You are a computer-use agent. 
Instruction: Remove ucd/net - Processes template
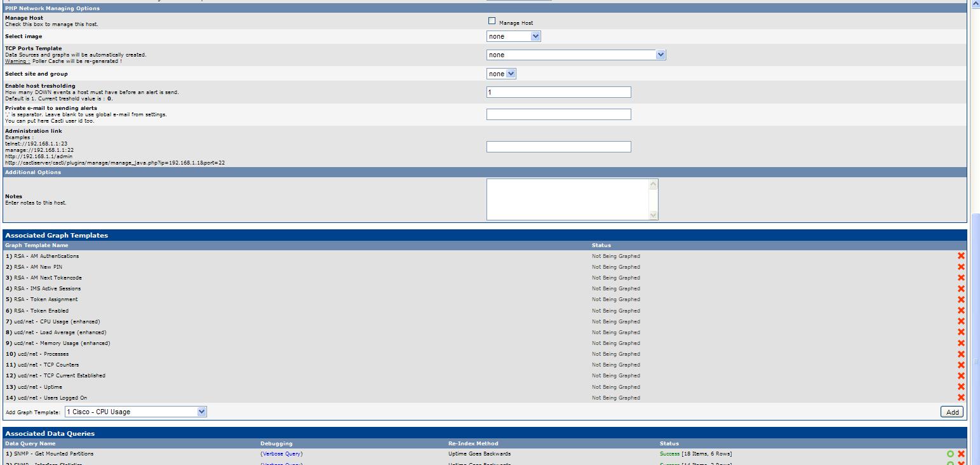pyautogui.click(x=961, y=354)
